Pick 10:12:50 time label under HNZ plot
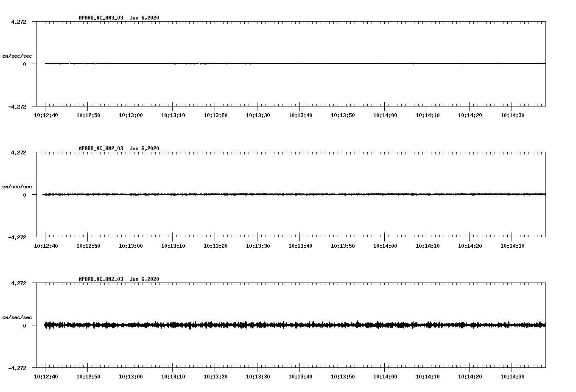Viewport: 576px width, 392px height. point(88,377)
